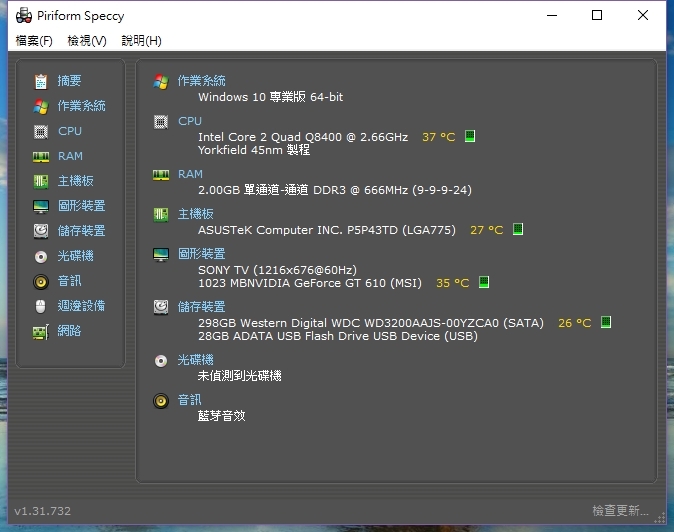Click the Windows flag icon in summary pane
This screenshot has height=532, width=674.
click(x=161, y=81)
